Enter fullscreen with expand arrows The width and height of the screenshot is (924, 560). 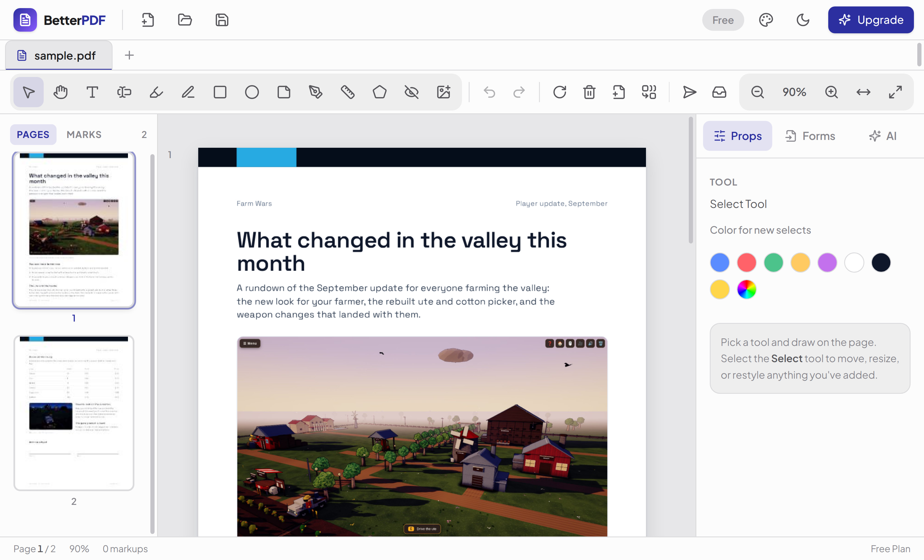[x=895, y=92]
